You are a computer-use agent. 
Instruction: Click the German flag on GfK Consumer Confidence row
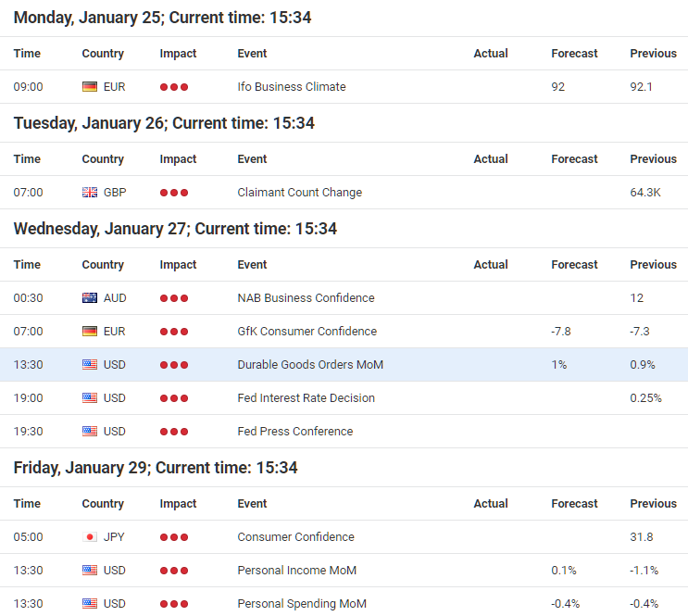90,332
